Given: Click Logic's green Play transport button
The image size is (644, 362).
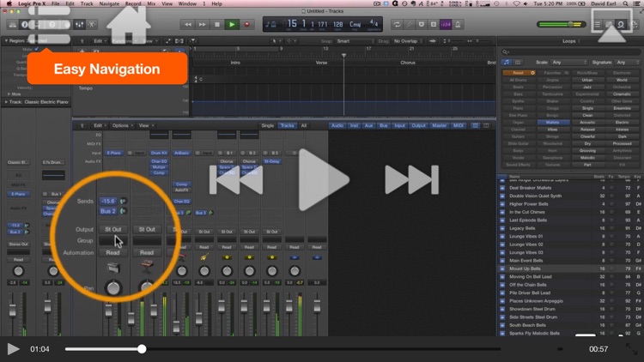Looking at the screenshot, I should tap(232, 25).
